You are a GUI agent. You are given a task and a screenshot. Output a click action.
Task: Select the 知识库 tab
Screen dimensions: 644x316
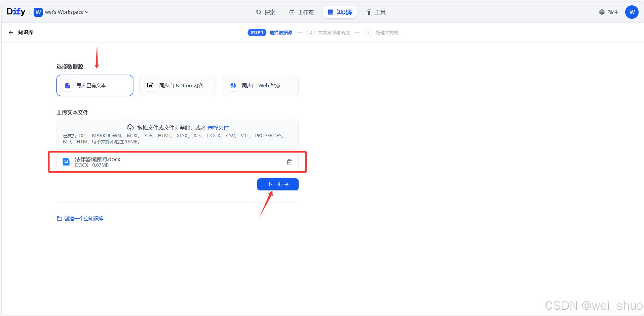click(340, 12)
